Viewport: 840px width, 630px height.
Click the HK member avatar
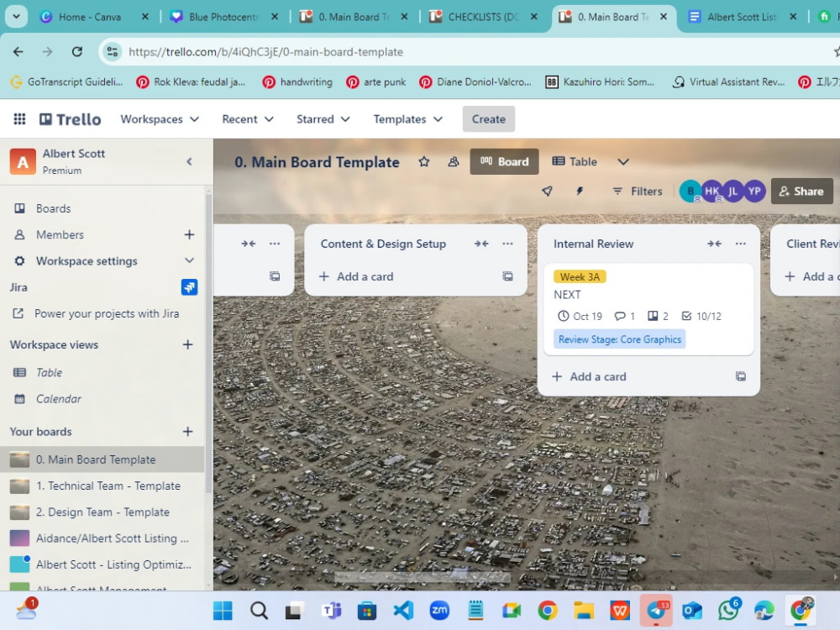(x=711, y=192)
